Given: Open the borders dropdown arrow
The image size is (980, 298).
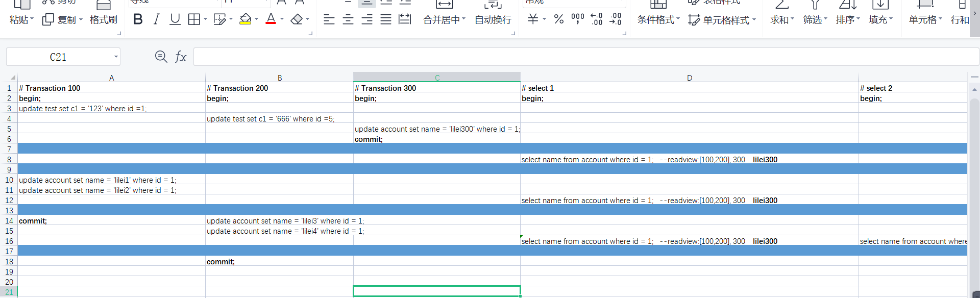Looking at the screenshot, I should [205, 19].
